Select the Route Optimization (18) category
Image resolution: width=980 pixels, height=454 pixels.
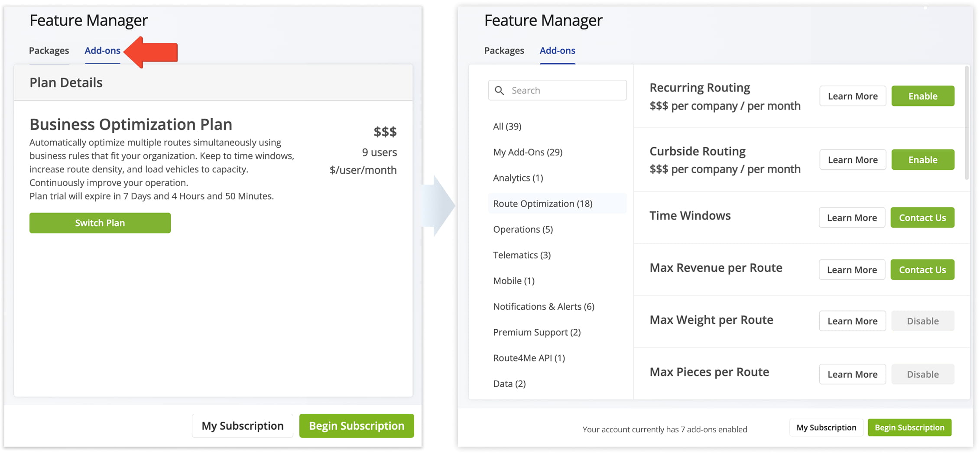542,204
